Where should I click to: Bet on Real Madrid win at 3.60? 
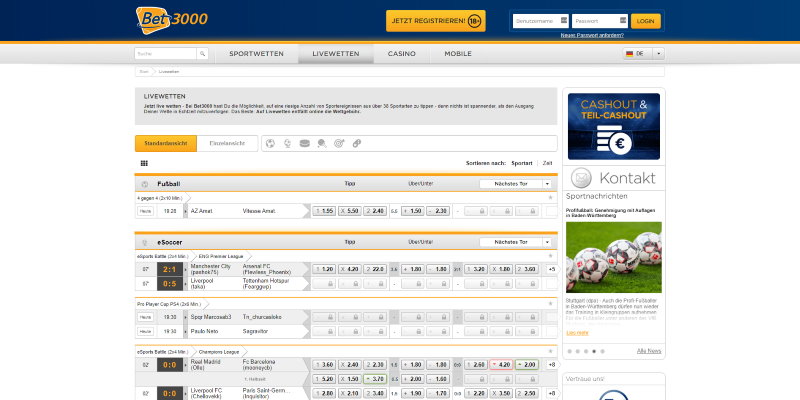(x=324, y=365)
